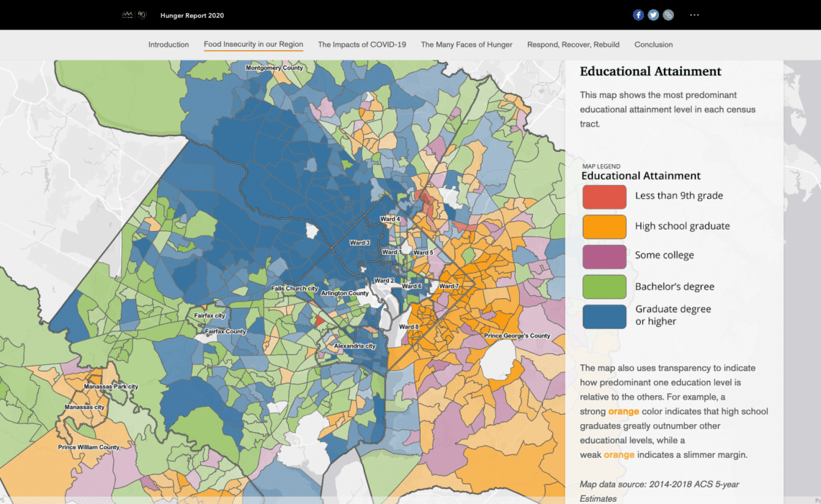This screenshot has height=504, width=821.
Task: Click the blue Graduate degree legend chip
Action: point(604,315)
